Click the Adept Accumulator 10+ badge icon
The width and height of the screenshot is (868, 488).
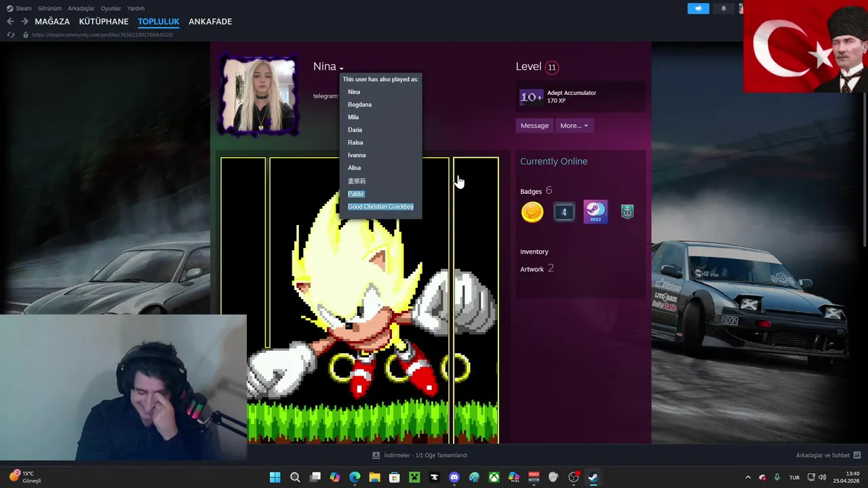(x=531, y=97)
